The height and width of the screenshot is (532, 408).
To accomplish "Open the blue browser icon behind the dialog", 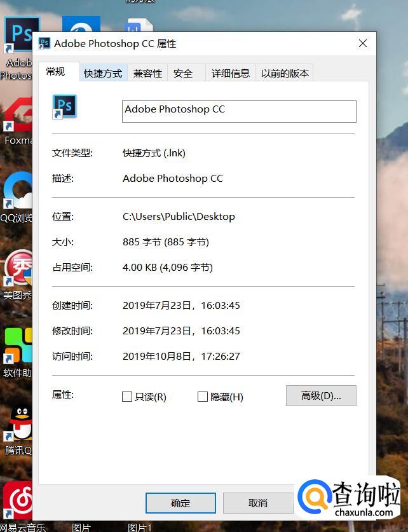I will 81,24.
